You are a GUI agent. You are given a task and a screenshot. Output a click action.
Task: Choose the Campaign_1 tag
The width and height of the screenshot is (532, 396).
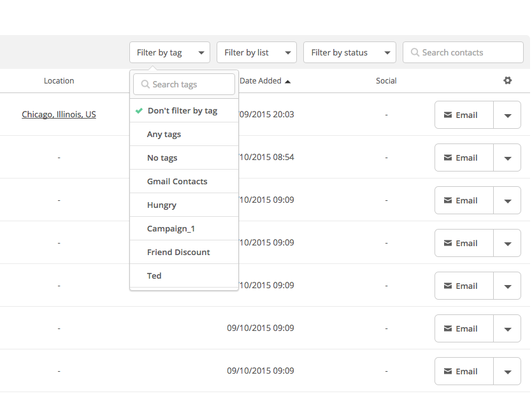pos(170,229)
